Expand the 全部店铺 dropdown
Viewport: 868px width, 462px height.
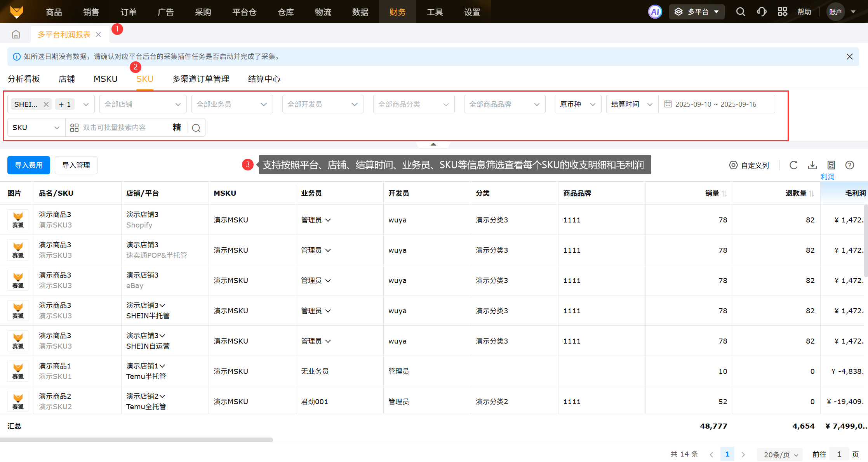click(x=143, y=104)
